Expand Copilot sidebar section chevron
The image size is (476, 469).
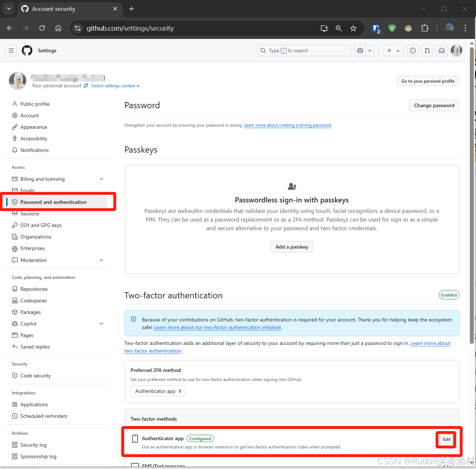tap(101, 324)
